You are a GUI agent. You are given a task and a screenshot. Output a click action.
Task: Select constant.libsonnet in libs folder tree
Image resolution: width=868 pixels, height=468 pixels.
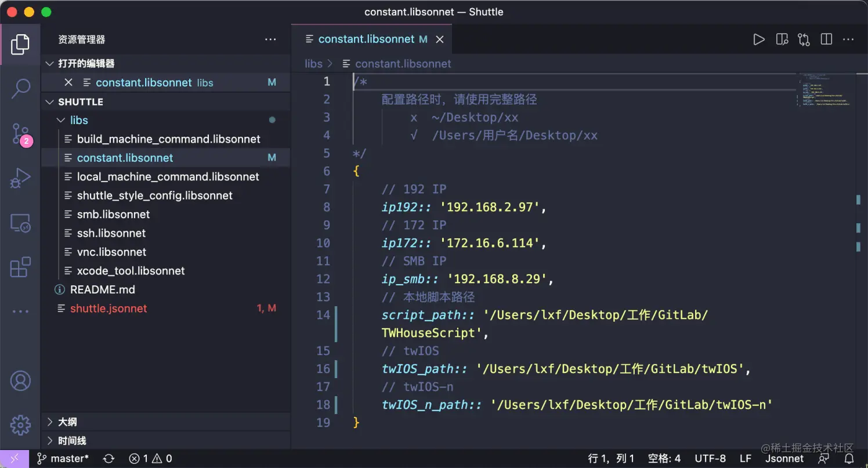pos(166,158)
